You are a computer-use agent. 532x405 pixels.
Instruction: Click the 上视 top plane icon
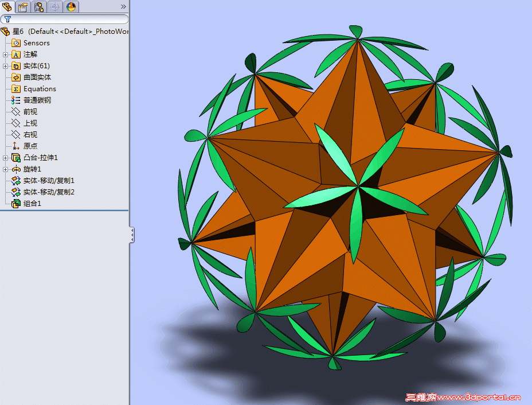click(16, 123)
